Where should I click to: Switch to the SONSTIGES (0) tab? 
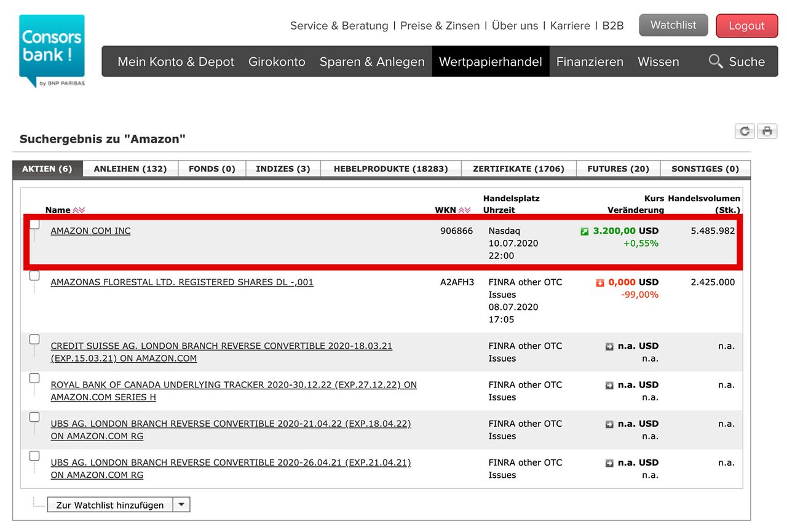(705, 169)
